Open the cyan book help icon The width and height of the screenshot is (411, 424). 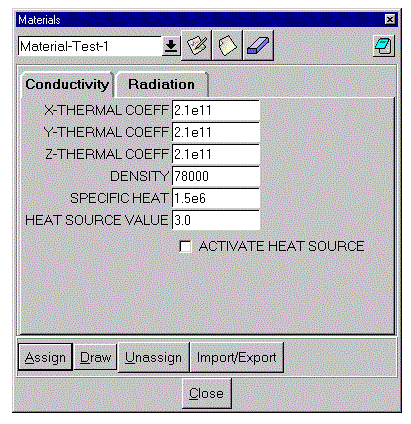click(384, 46)
